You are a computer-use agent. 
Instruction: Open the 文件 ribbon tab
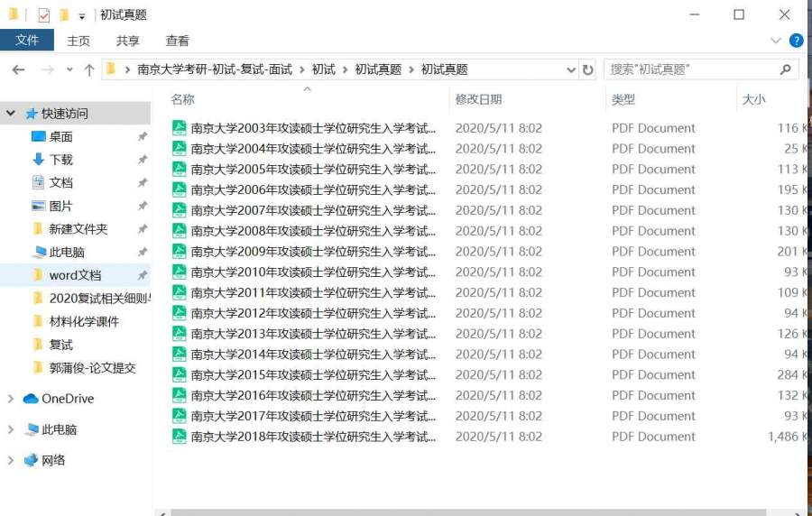27,40
